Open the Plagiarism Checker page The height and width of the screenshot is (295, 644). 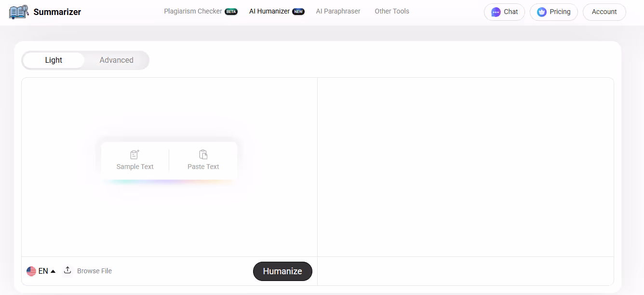(x=193, y=11)
